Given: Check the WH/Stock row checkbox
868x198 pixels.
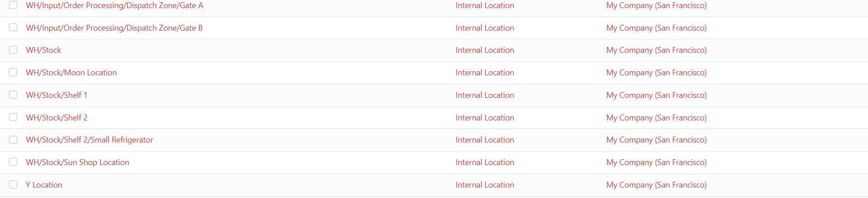Looking at the screenshot, I should tap(13, 50).
